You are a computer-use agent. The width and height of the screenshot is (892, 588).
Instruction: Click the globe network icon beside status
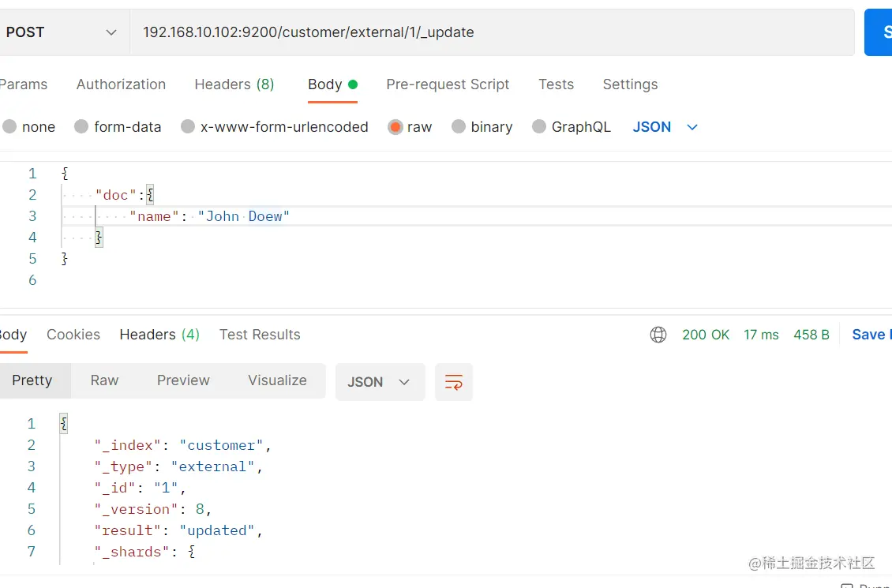[x=658, y=335]
